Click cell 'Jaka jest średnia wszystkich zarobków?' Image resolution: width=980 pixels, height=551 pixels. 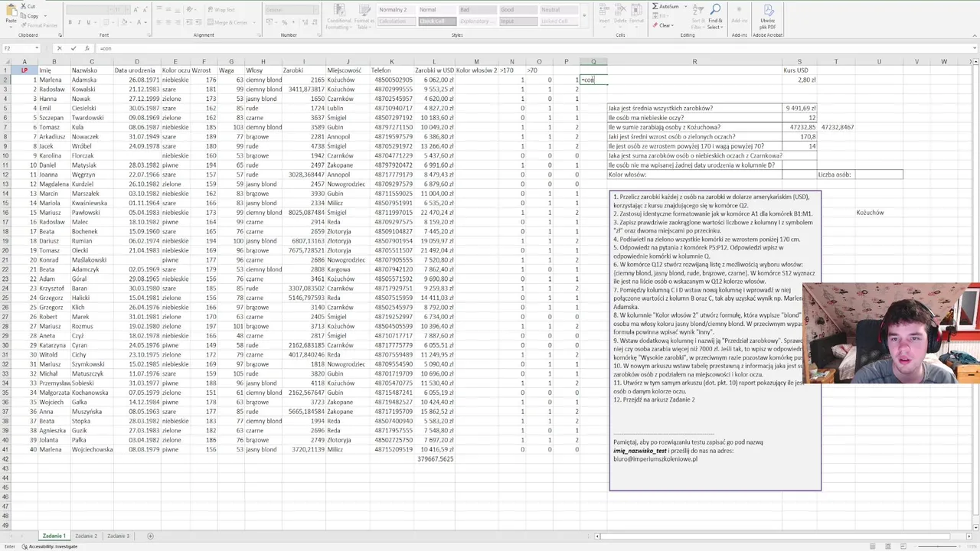(x=694, y=109)
